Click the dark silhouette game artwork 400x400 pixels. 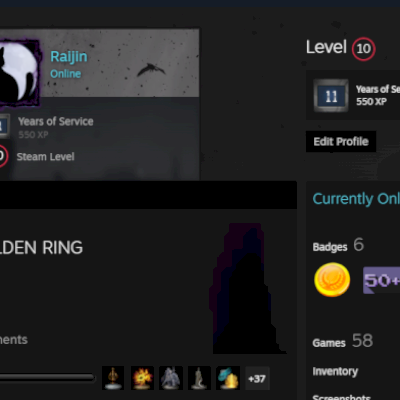247,289
